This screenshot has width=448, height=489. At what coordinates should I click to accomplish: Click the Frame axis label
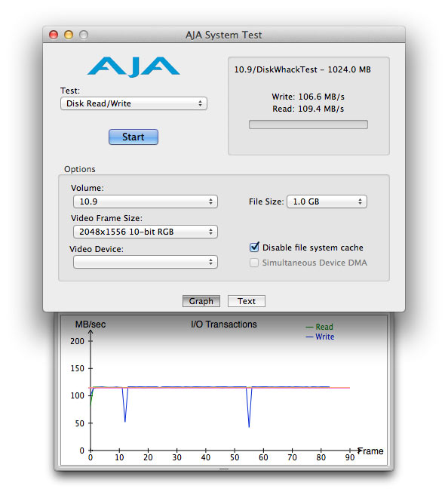tap(370, 451)
